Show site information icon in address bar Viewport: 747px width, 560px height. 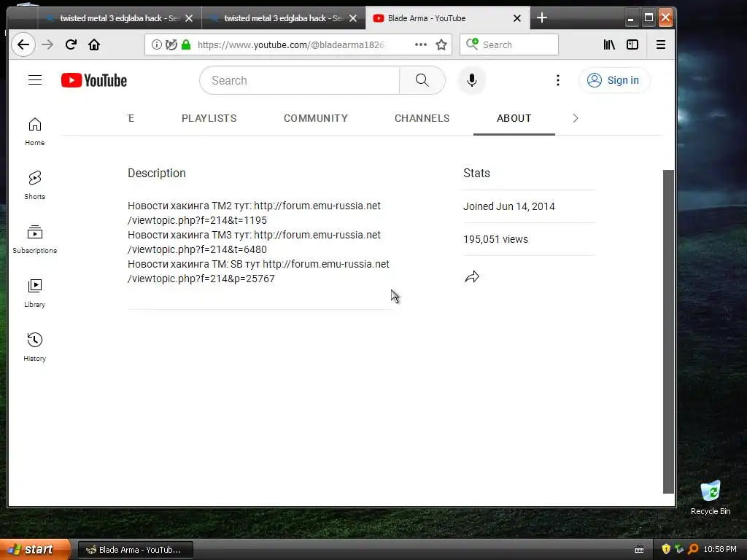point(156,44)
